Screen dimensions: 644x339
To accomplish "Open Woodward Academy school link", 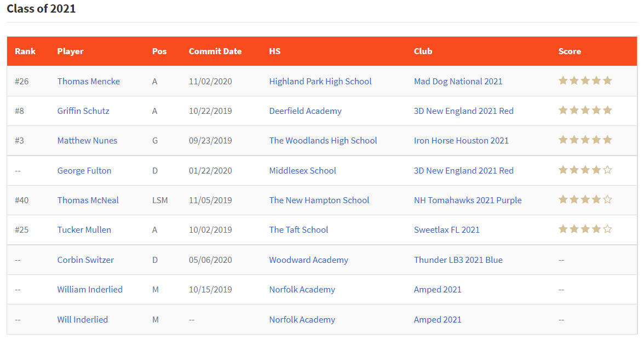I will [x=308, y=260].
